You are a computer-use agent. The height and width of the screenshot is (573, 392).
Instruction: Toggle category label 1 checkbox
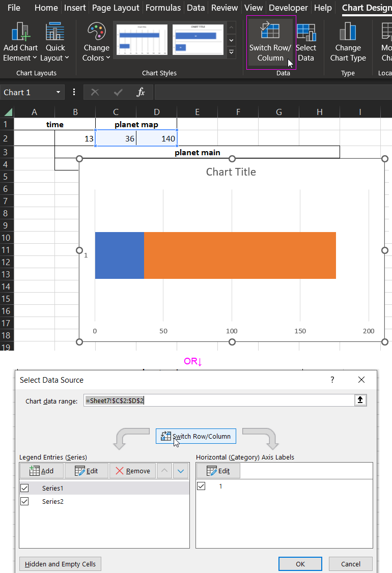coord(201,486)
